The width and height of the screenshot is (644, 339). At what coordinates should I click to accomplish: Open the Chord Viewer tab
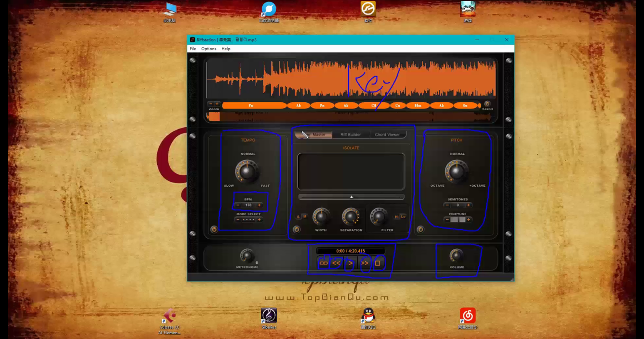pyautogui.click(x=387, y=135)
